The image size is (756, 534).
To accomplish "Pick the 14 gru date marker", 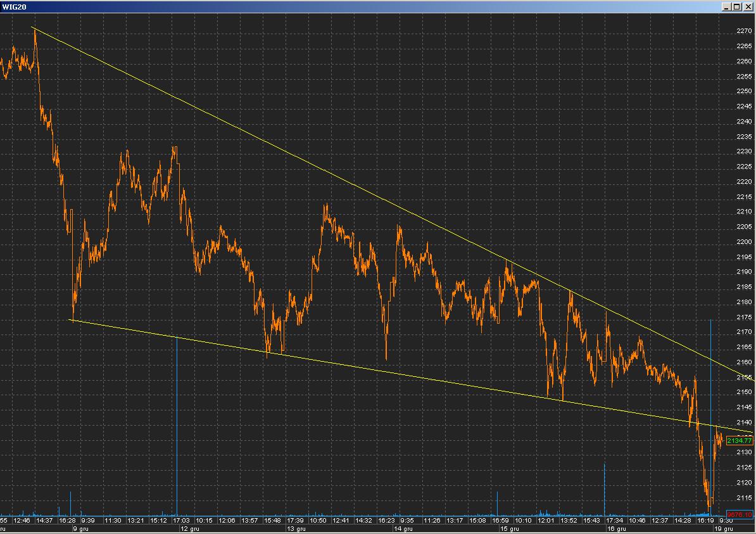I will (403, 528).
